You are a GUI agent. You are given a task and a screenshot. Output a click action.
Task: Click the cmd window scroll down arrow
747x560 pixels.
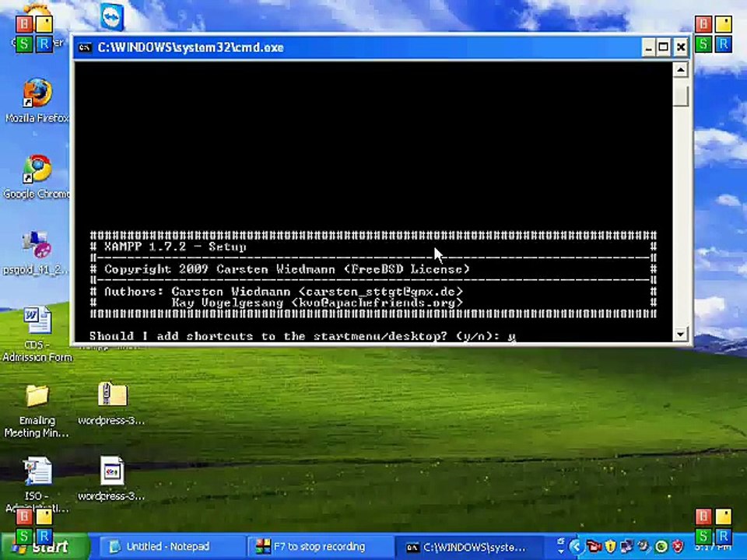pyautogui.click(x=681, y=334)
